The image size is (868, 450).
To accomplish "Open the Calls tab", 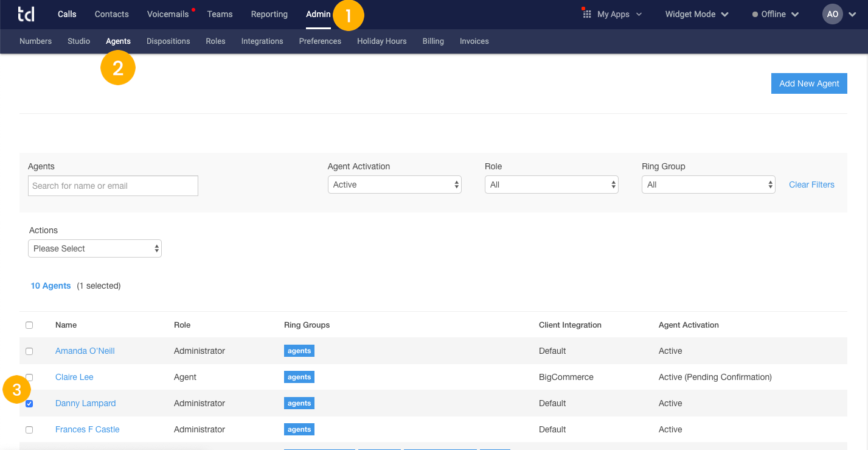I will pos(67,14).
